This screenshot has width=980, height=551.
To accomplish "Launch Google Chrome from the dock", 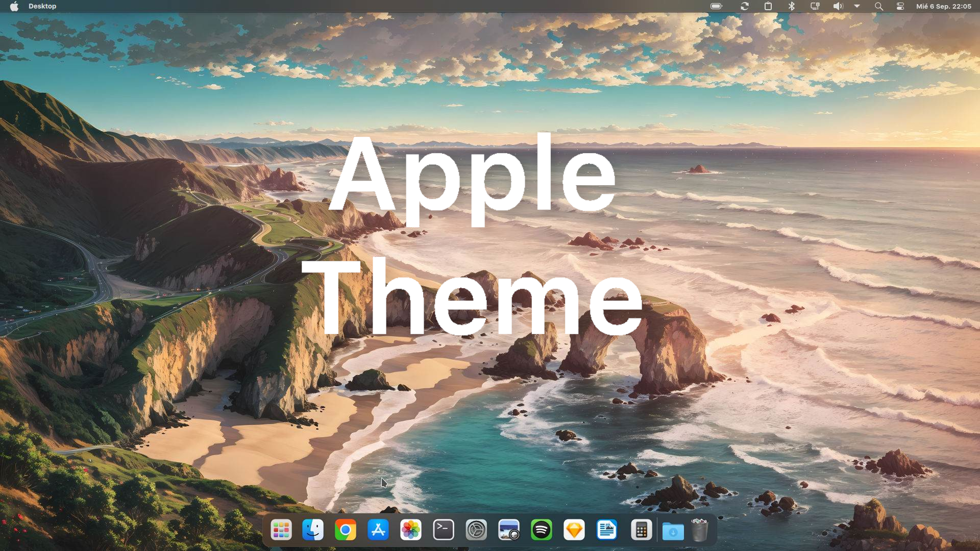I will (x=346, y=530).
